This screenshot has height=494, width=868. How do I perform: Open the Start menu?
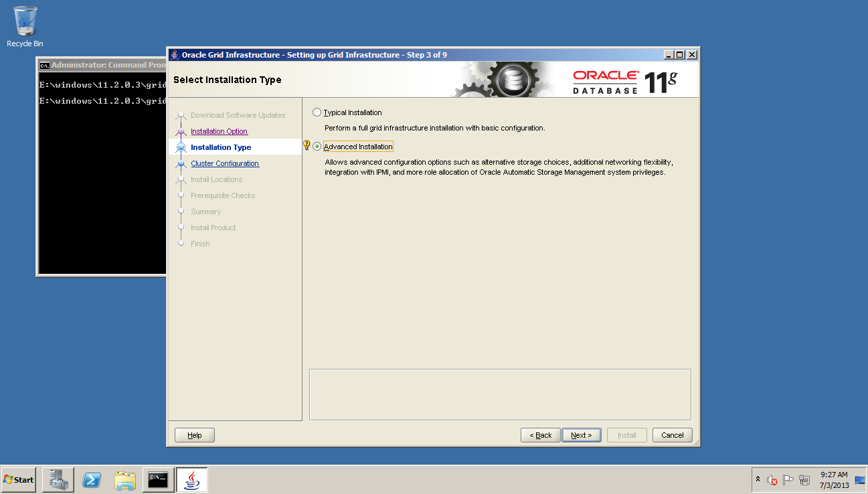coord(19,480)
